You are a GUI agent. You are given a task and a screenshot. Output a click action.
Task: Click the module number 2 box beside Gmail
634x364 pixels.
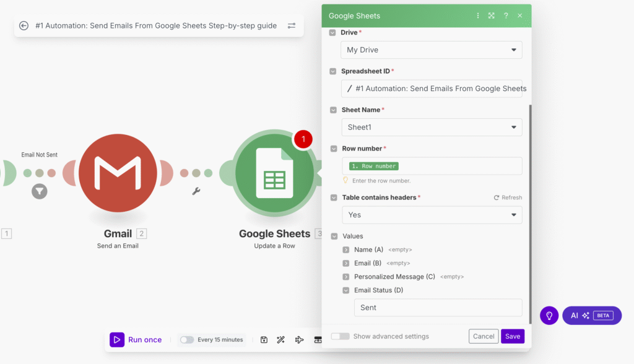tap(142, 233)
